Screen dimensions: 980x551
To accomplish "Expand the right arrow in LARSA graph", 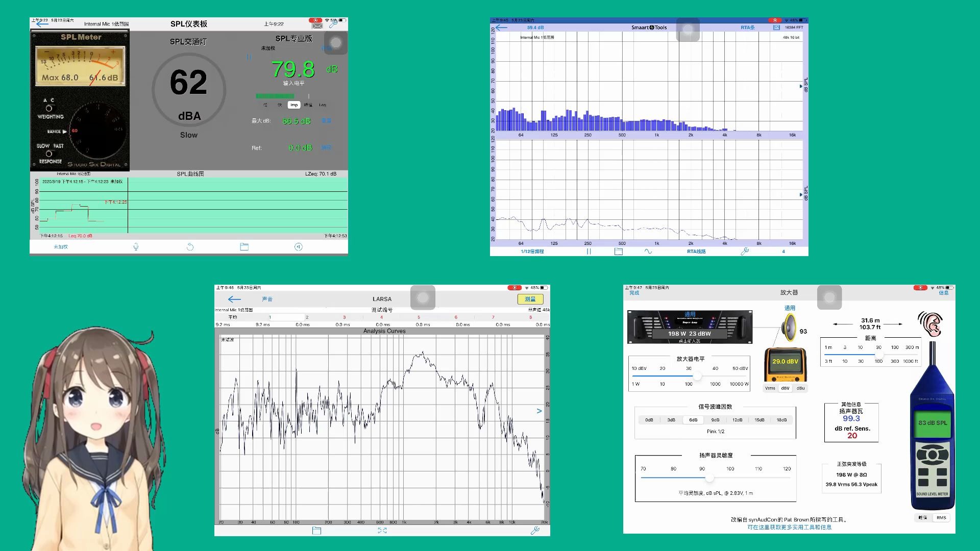I will [x=539, y=411].
